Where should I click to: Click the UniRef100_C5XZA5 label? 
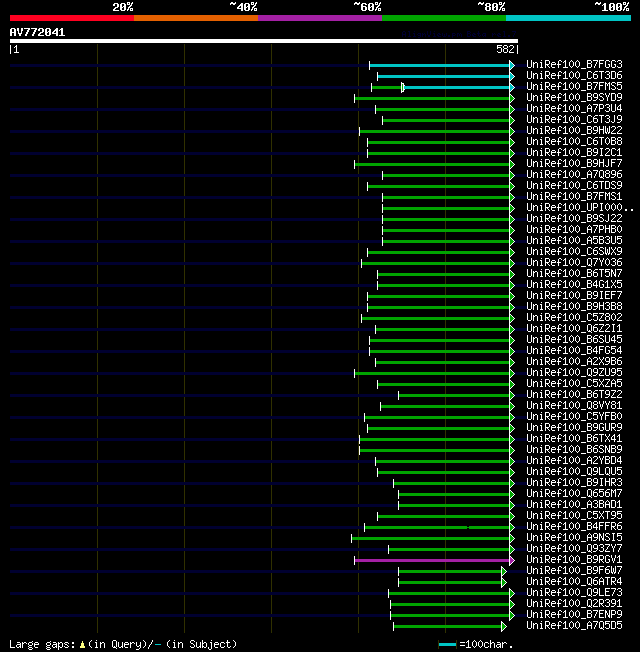point(574,384)
